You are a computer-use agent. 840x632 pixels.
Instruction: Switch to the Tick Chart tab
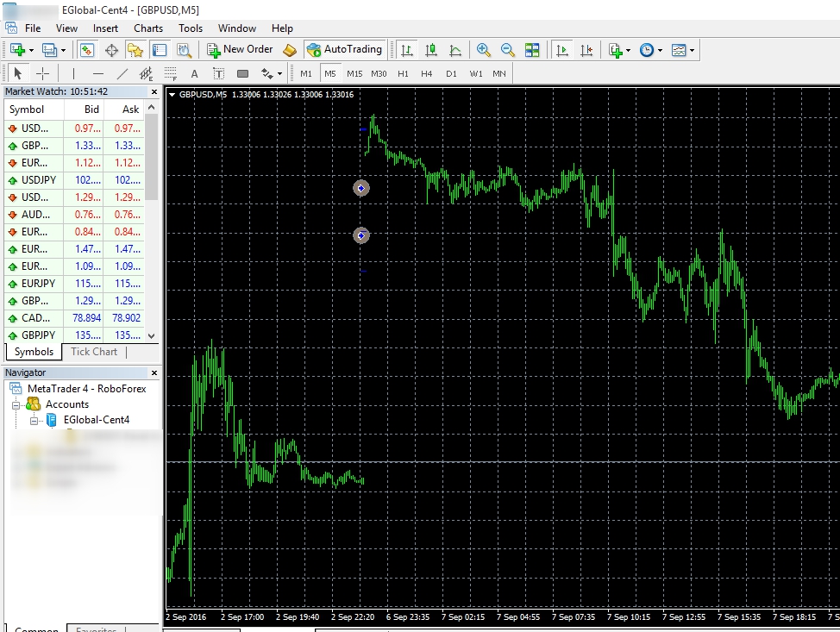coord(94,352)
